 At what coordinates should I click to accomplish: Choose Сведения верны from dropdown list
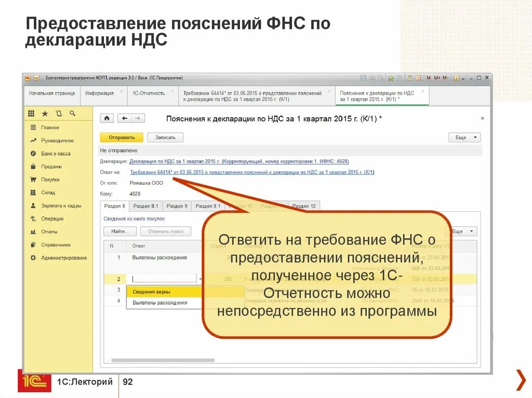pyautogui.click(x=165, y=292)
